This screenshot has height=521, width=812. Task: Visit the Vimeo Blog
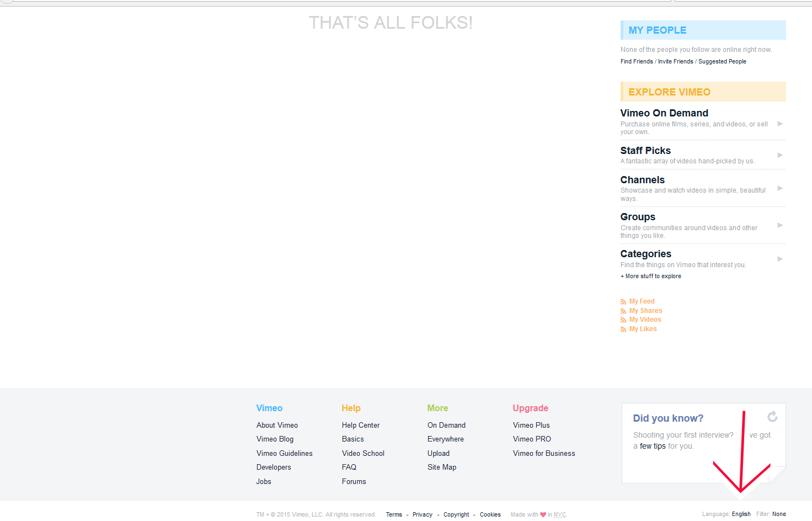[275, 439]
